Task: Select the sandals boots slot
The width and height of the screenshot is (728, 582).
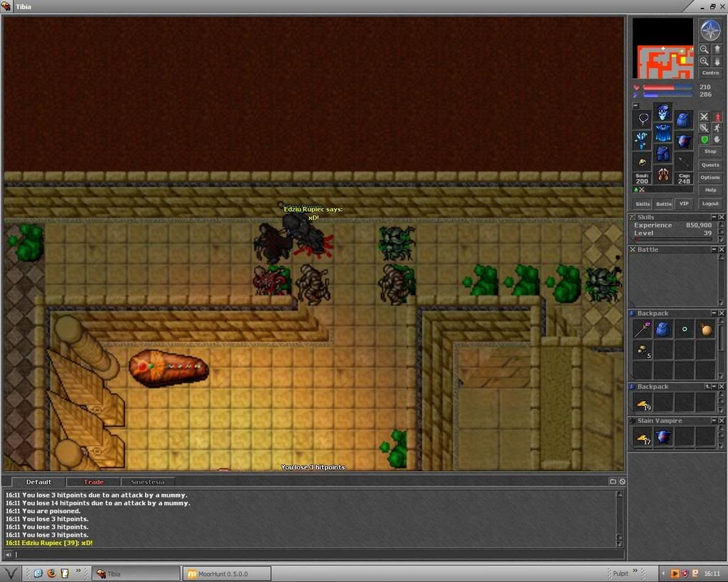Action: point(663,175)
